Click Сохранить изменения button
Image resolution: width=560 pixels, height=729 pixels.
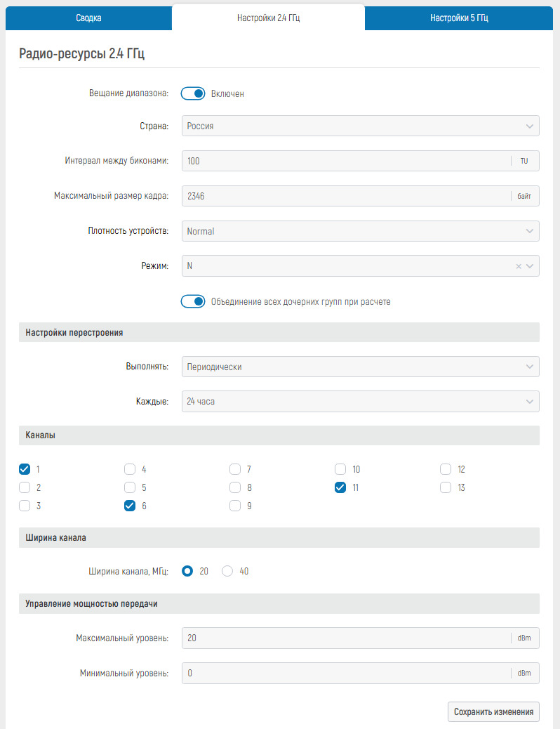(493, 712)
